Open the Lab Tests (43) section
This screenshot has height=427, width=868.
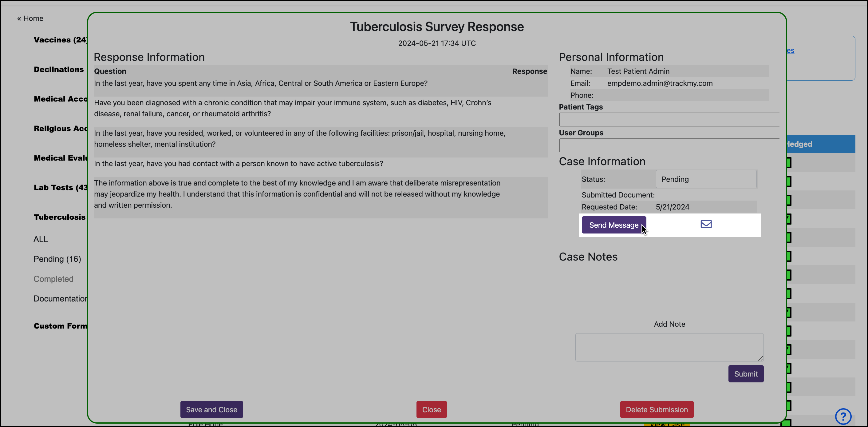(60, 188)
